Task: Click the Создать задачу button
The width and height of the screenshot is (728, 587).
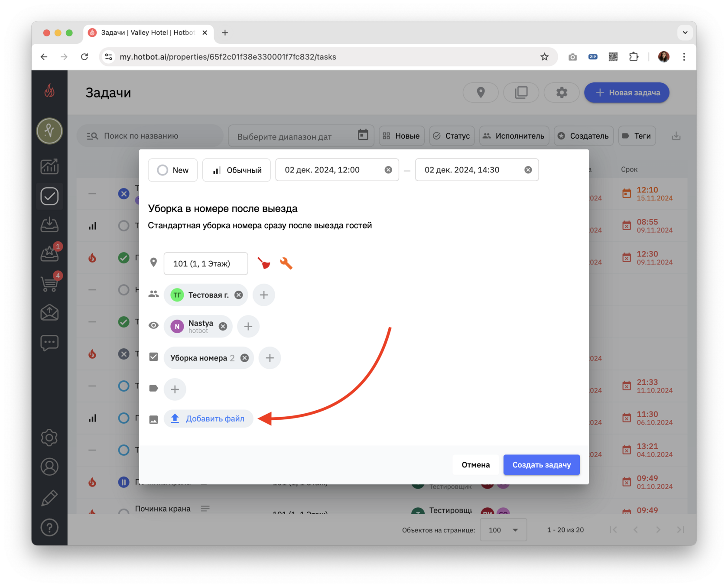Action: coord(542,465)
